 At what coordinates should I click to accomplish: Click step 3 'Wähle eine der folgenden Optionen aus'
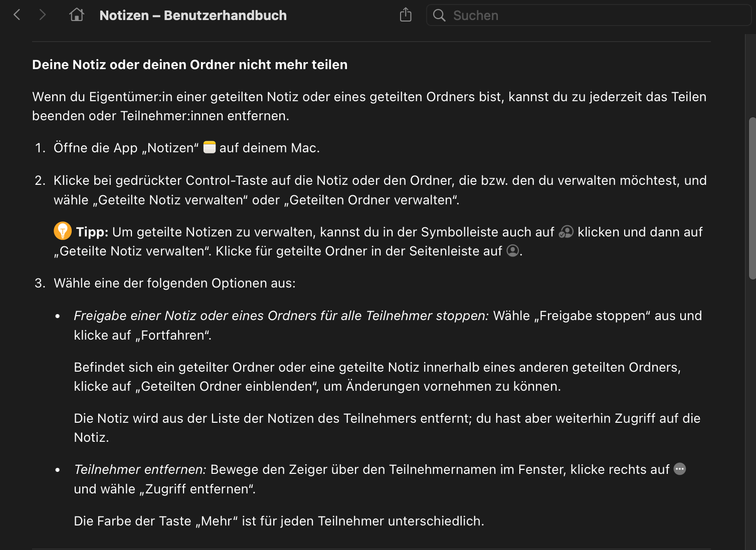pyautogui.click(x=174, y=283)
